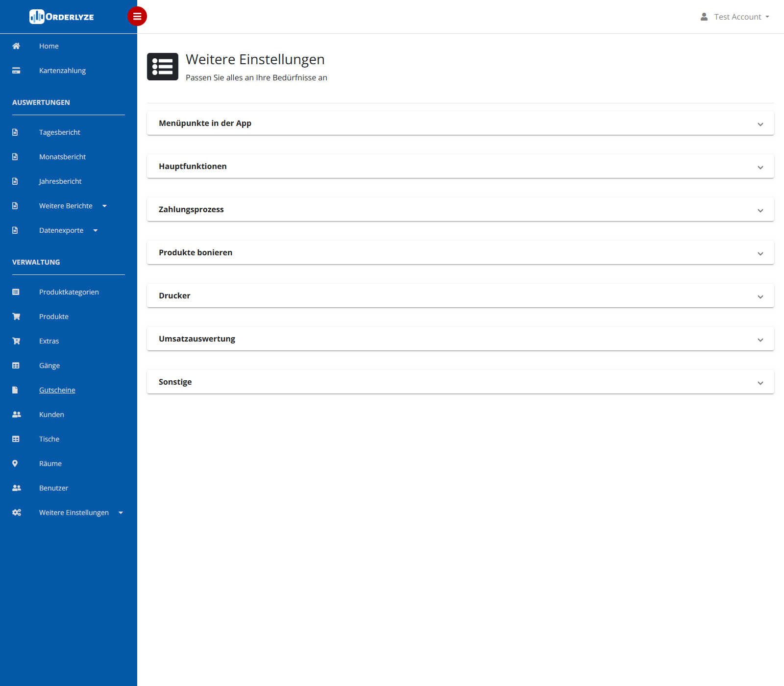Click the Weitere Einstellungen gears icon
The width and height of the screenshot is (784, 686).
(17, 513)
